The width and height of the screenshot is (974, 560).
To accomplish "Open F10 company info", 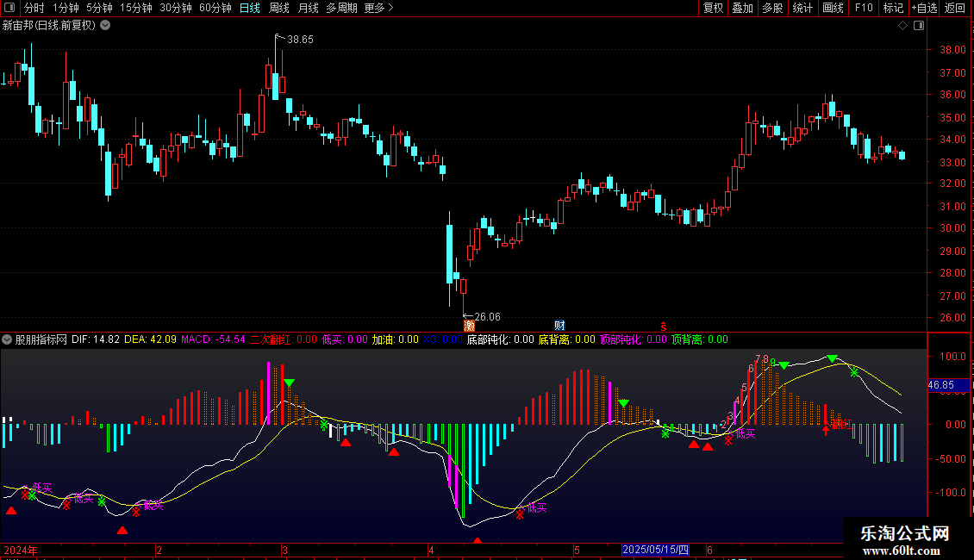I will click(x=864, y=8).
